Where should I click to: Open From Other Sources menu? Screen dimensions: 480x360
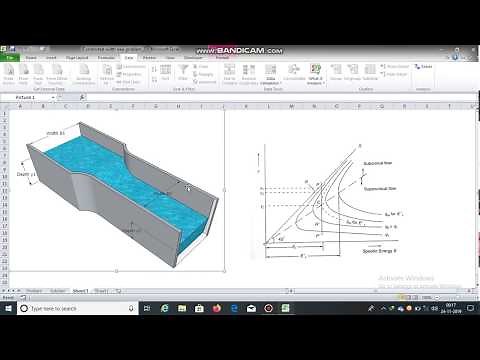click(57, 73)
